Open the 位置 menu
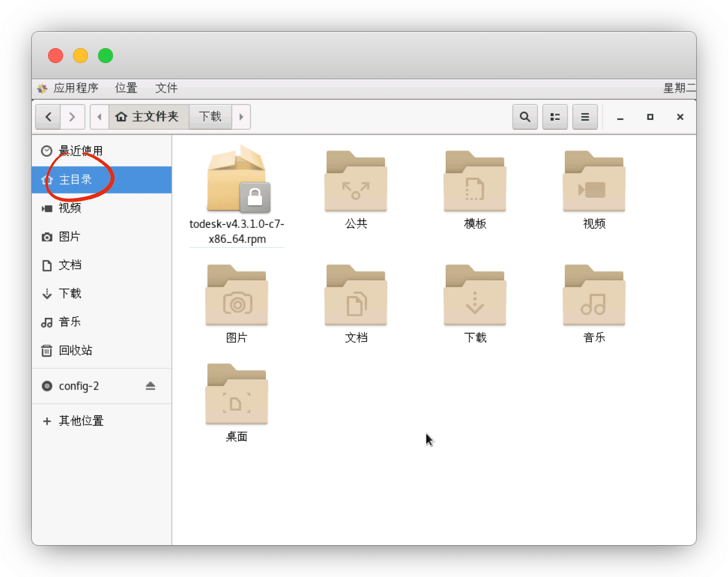 tap(126, 88)
